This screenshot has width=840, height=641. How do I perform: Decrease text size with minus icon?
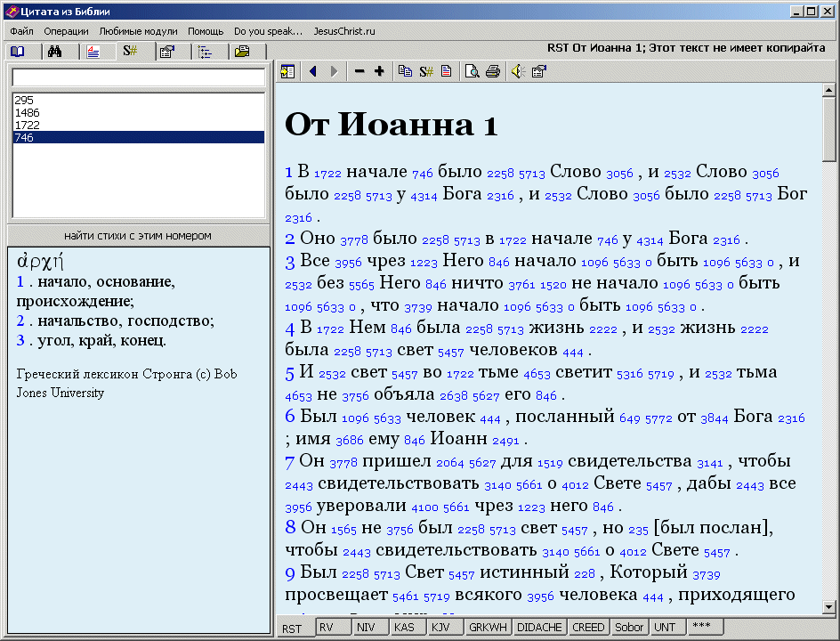(359, 71)
